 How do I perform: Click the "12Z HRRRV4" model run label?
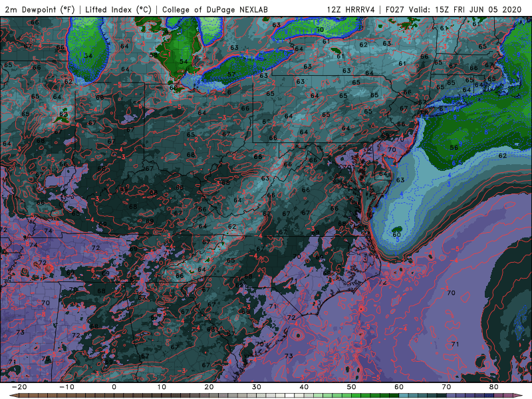tap(351, 9)
